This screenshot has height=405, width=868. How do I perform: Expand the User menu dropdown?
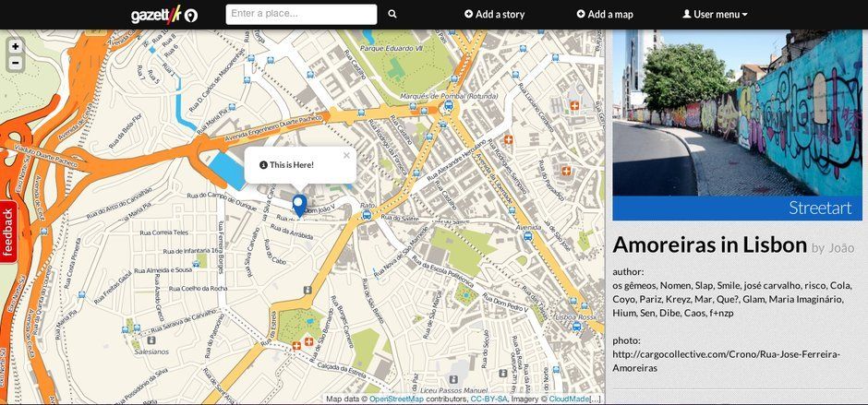[x=715, y=15]
